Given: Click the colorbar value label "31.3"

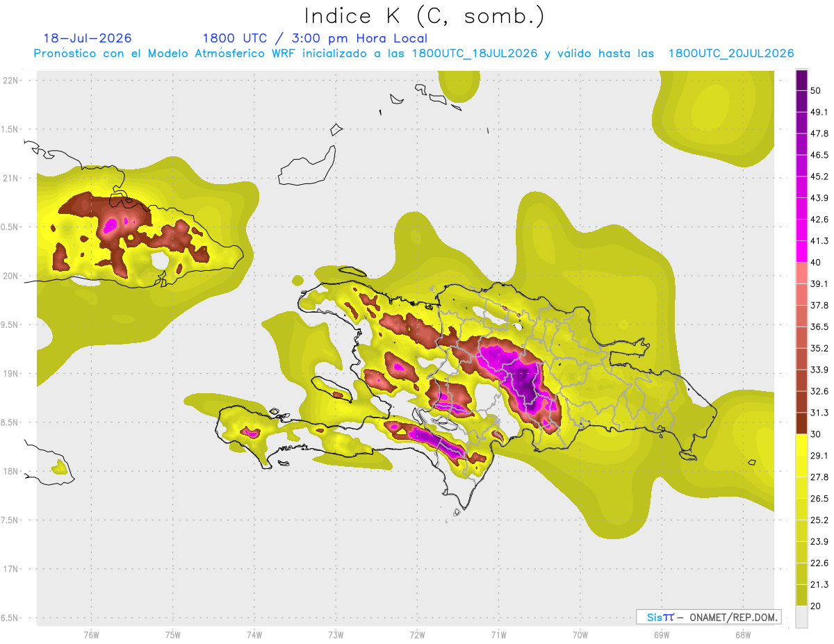Looking at the screenshot, I should (x=819, y=413).
